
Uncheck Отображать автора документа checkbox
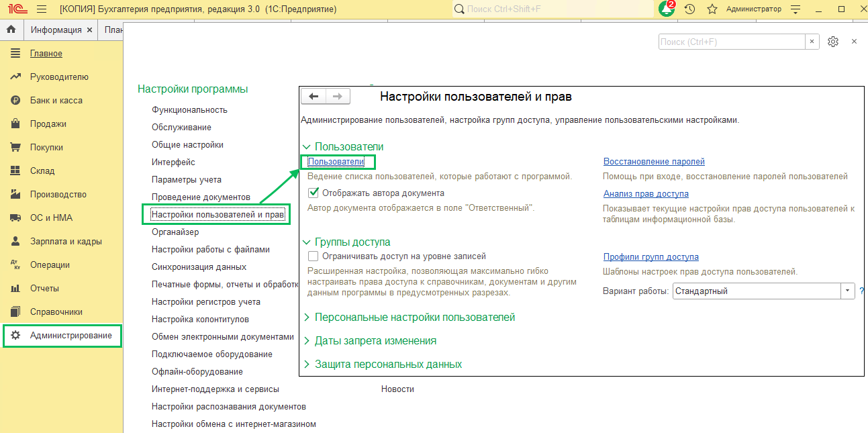(313, 193)
